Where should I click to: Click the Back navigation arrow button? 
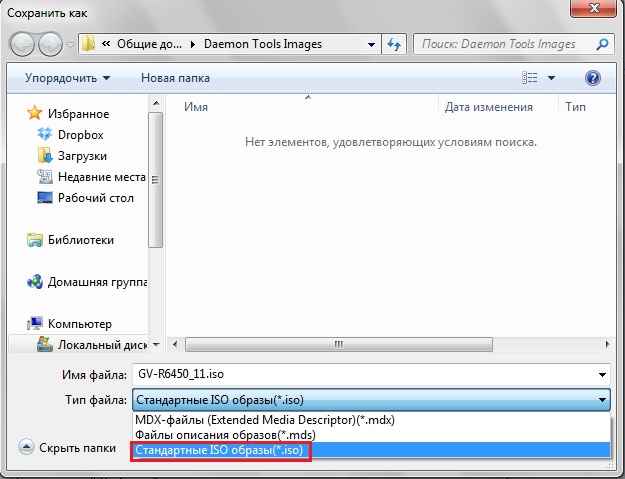coord(23,45)
